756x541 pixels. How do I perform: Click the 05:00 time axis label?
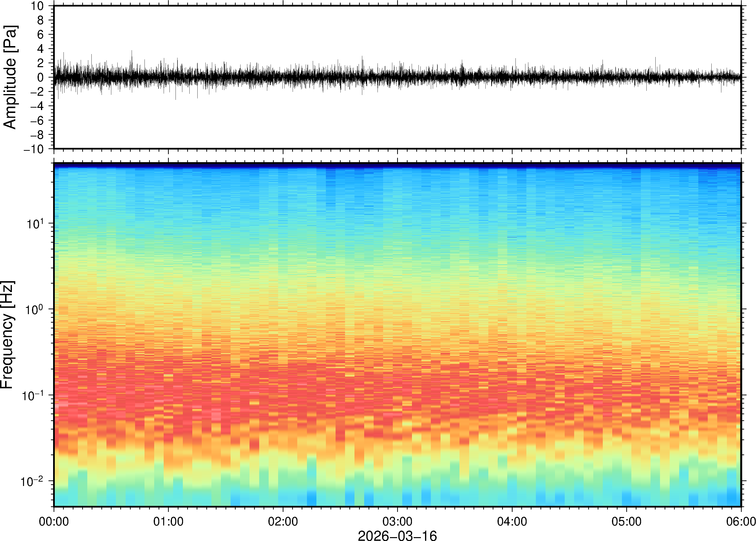tap(626, 521)
